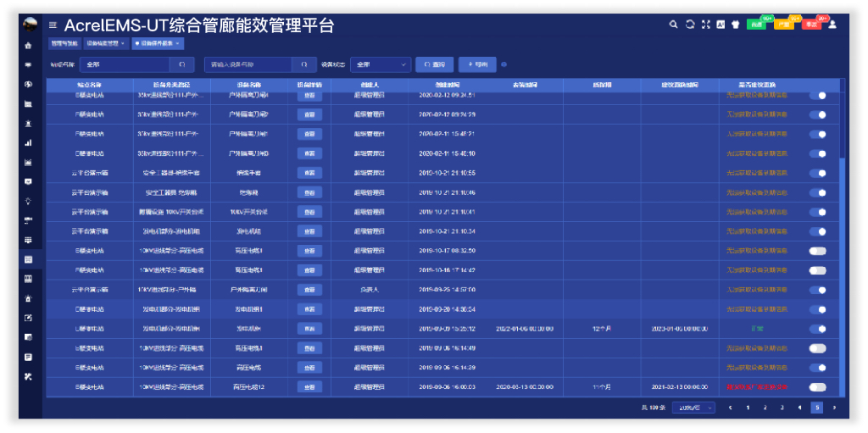Toggle switch for row created 2019-10-17 08:32:50
This screenshot has width=868, height=433.
click(x=818, y=251)
